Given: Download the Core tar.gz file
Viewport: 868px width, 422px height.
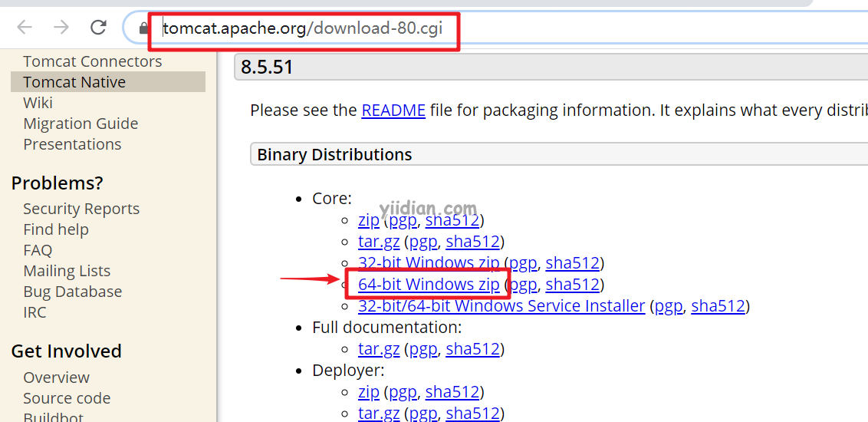Looking at the screenshot, I should tap(379, 242).
